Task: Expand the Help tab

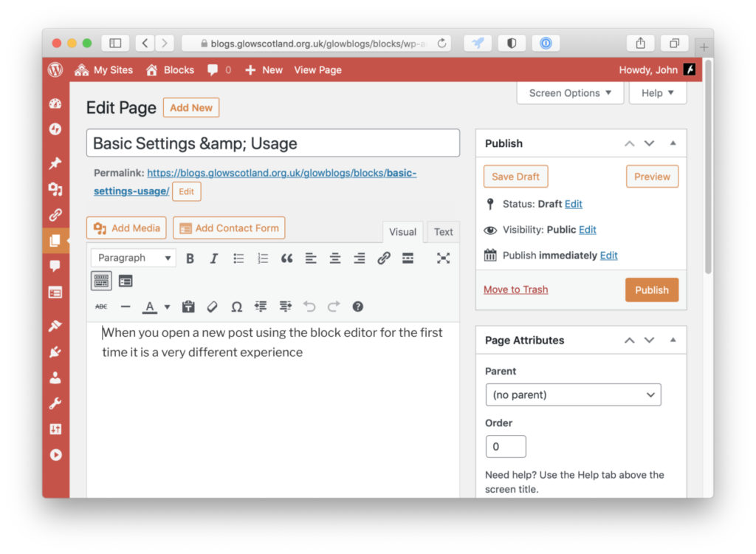Action: tap(658, 92)
